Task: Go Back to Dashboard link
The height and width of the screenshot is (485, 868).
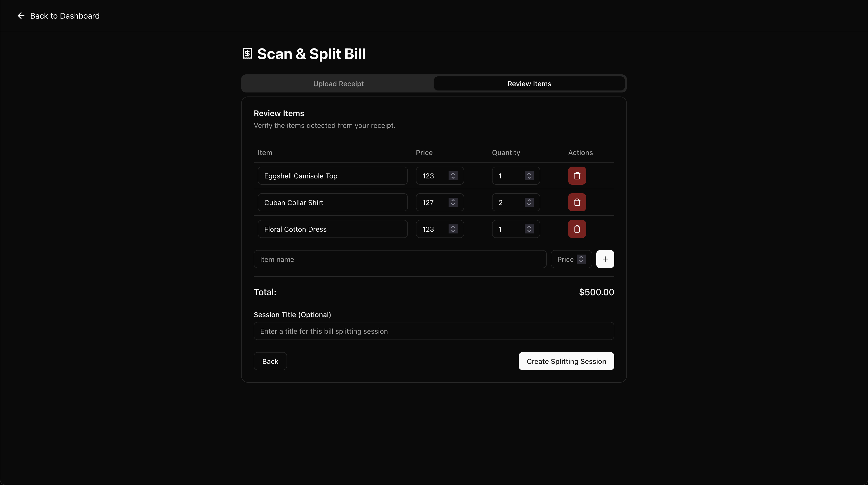Action: (65, 16)
